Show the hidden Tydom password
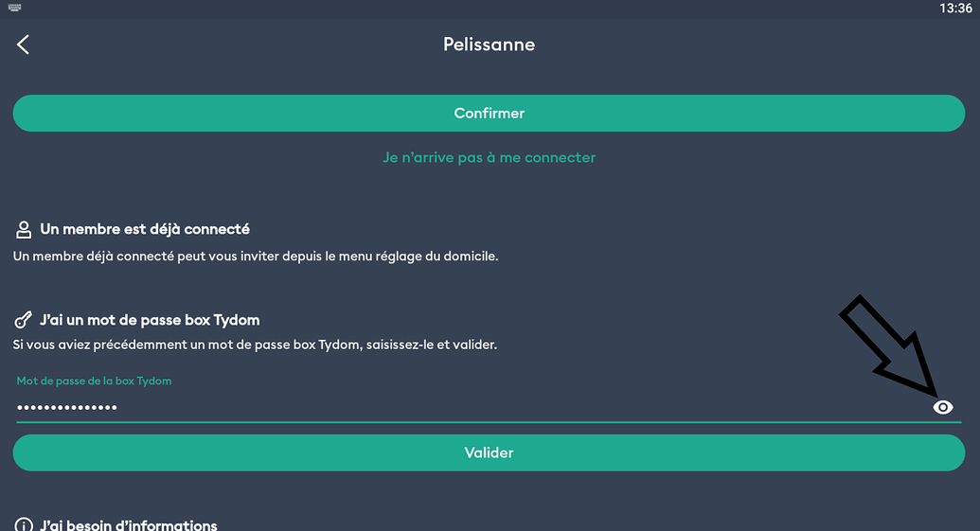 pos(942,407)
